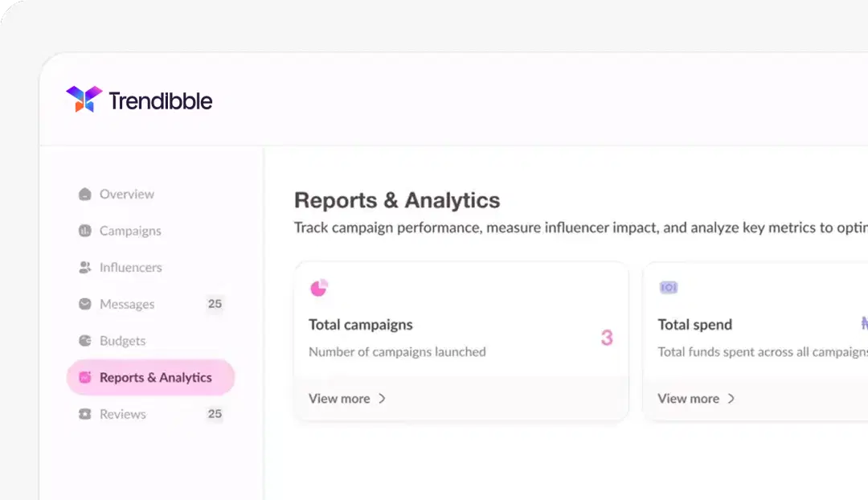Click the Messages envelope icon

pyautogui.click(x=85, y=305)
